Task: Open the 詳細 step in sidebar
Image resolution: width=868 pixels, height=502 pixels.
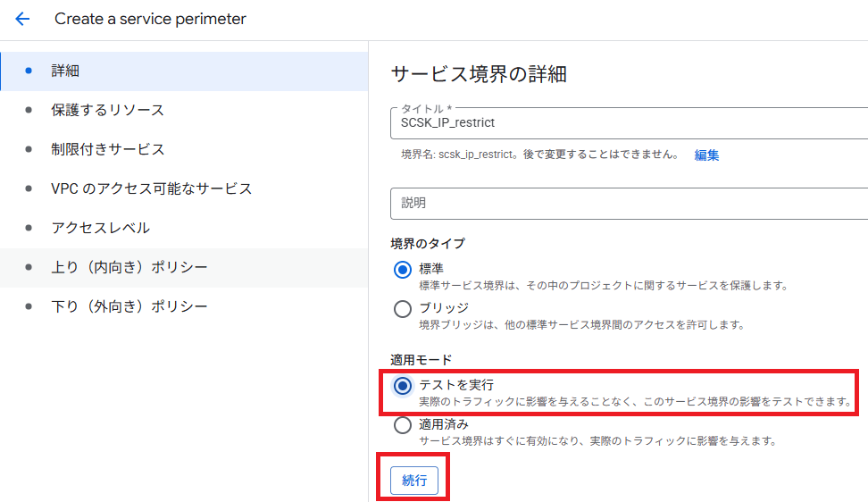Action: [x=65, y=71]
